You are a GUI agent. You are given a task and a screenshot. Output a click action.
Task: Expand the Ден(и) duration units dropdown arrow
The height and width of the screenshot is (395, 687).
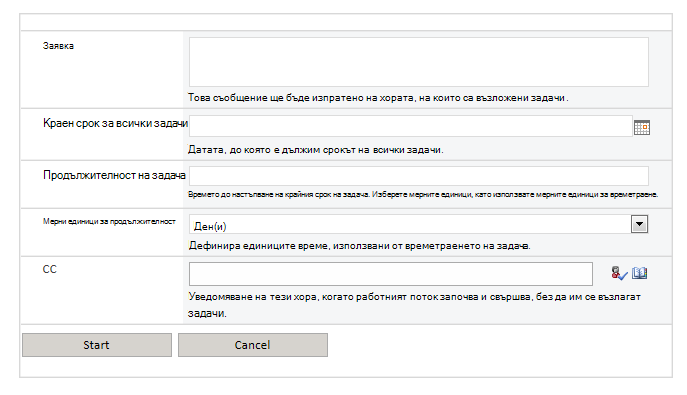(639, 224)
